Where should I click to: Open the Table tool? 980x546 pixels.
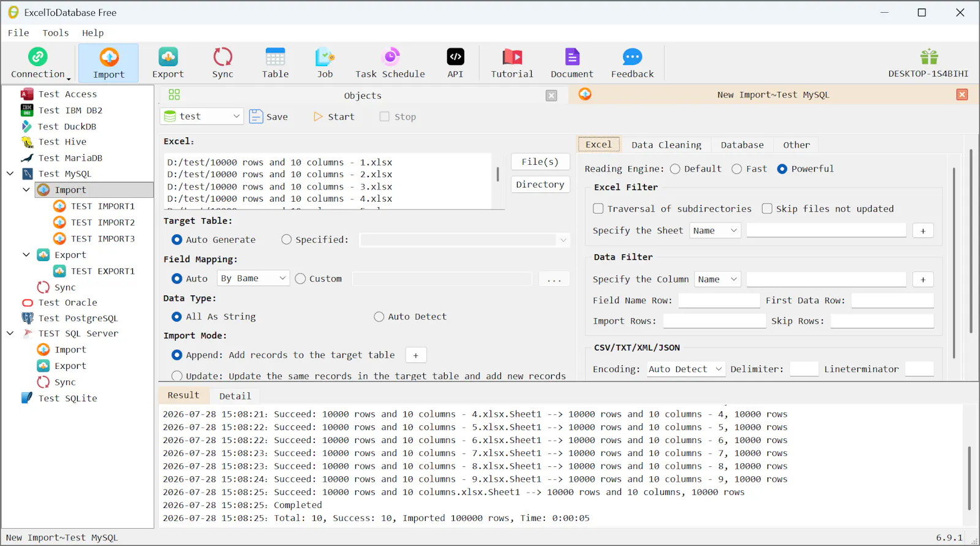pyautogui.click(x=276, y=63)
